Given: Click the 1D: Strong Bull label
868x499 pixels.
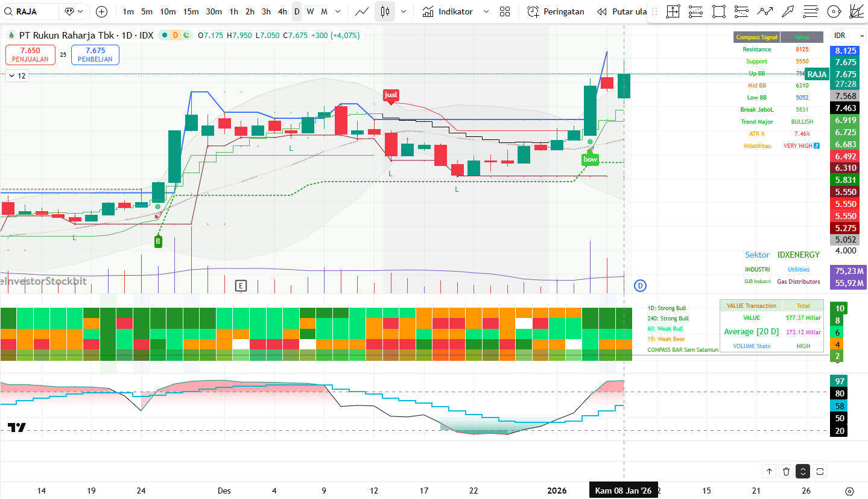Looking at the screenshot, I should coord(667,308).
